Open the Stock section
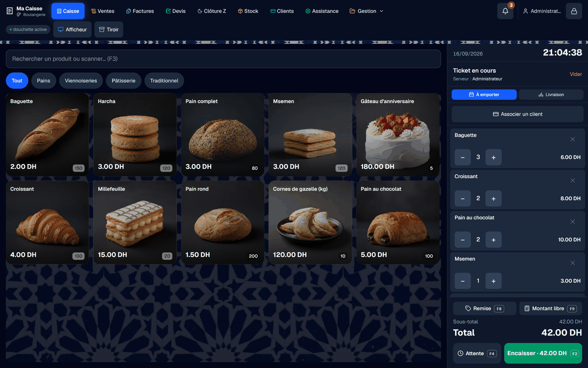 coord(248,11)
